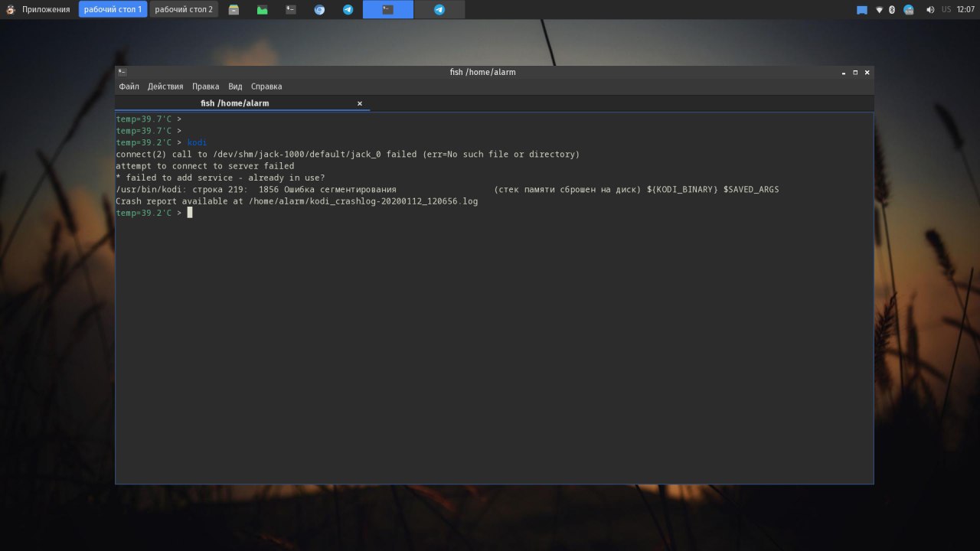Click the blue keyboard tray icon

pos(909,10)
